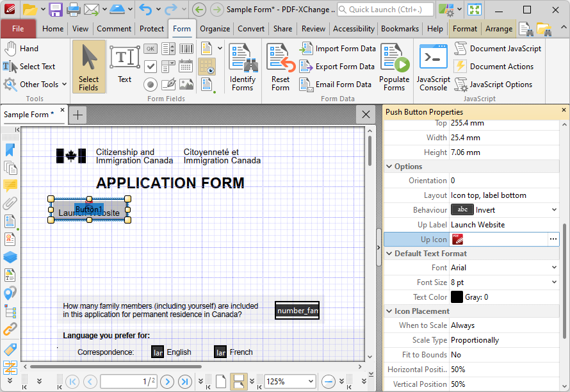Click the Populate Forms icon

click(394, 68)
